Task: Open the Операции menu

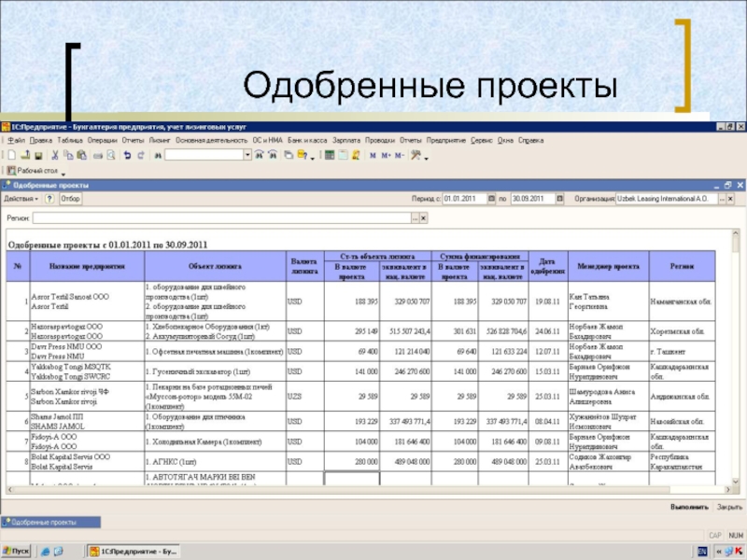Action: pos(102,141)
